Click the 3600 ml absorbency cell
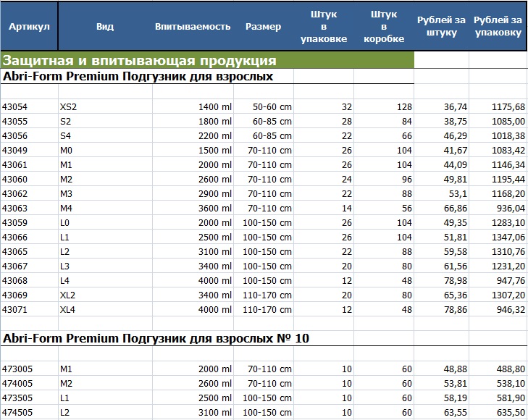The height and width of the screenshot is (420, 528). pos(193,208)
